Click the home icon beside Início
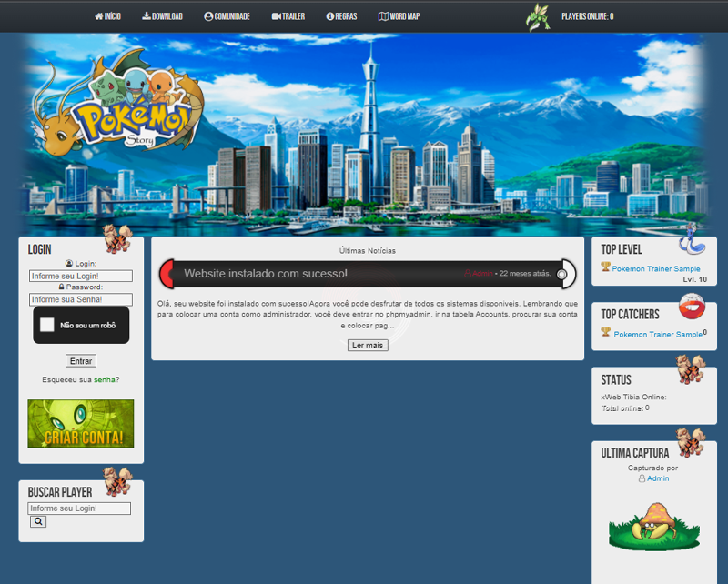728x584 pixels. [99, 16]
